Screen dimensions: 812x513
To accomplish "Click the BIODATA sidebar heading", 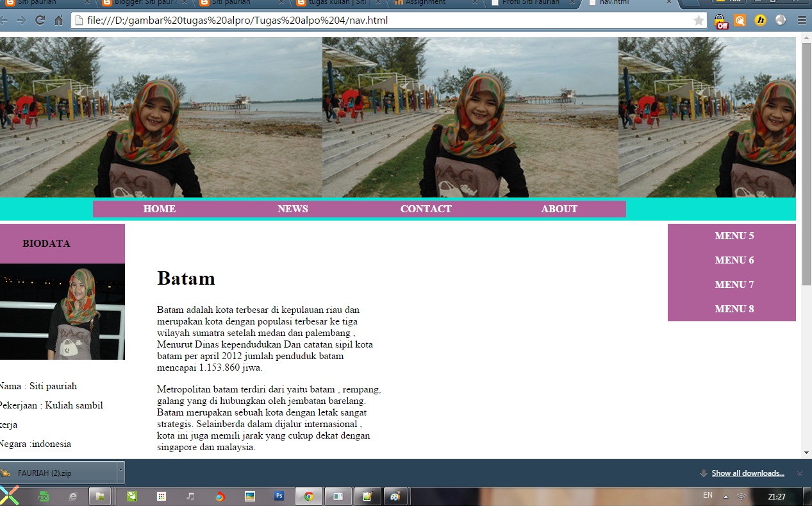I will tap(46, 244).
